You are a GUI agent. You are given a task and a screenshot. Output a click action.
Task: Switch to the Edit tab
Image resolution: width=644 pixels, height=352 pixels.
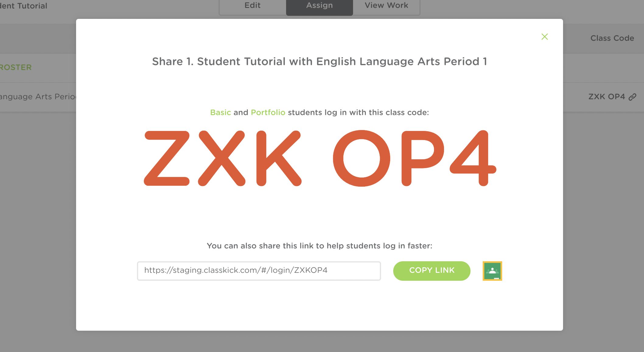[252, 6]
